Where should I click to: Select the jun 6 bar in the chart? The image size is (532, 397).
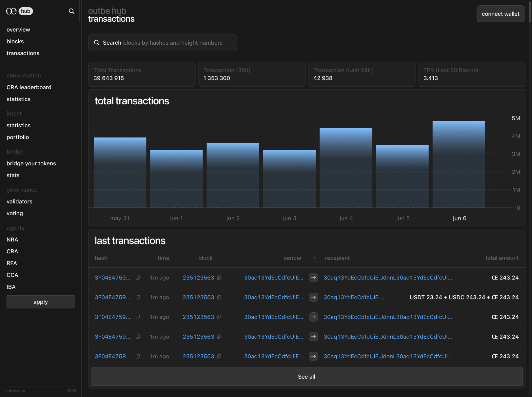(x=459, y=164)
